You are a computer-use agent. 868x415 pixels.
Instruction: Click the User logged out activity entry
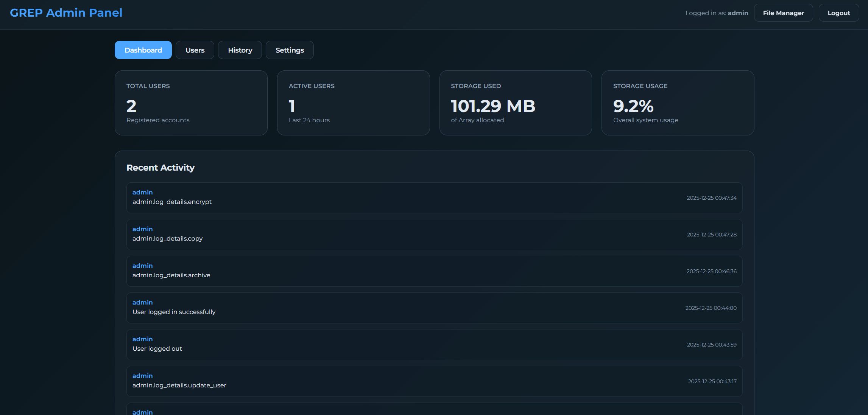[x=434, y=345]
